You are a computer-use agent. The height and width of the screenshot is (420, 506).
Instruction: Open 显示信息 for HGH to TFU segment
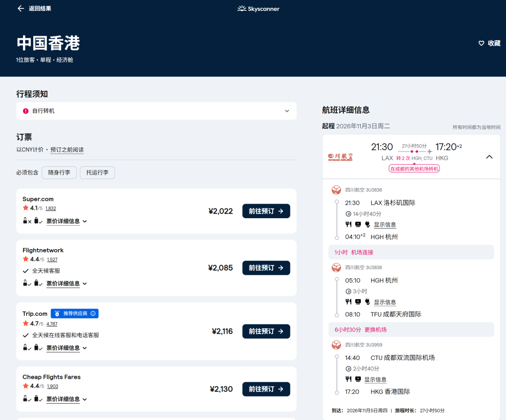coord(385,302)
